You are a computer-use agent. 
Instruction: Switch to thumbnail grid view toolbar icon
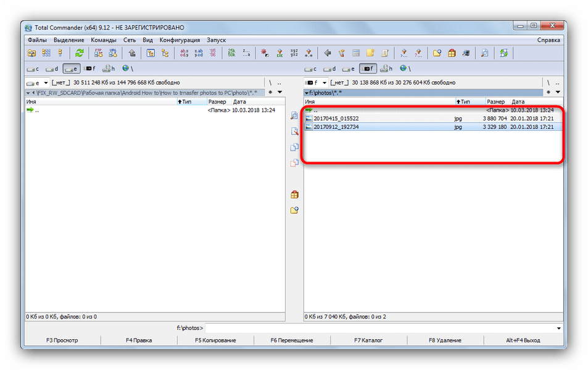tap(46, 53)
